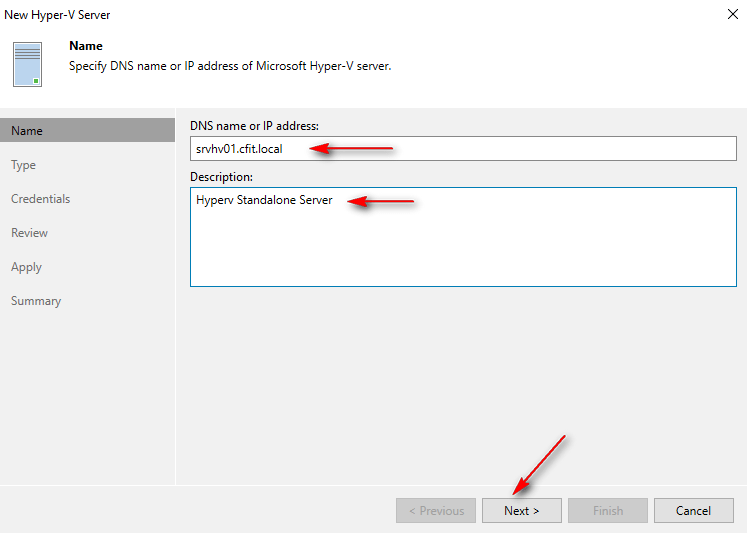The width and height of the screenshot is (747, 533).
Task: Go to the Type wizard step
Action: click(x=23, y=165)
